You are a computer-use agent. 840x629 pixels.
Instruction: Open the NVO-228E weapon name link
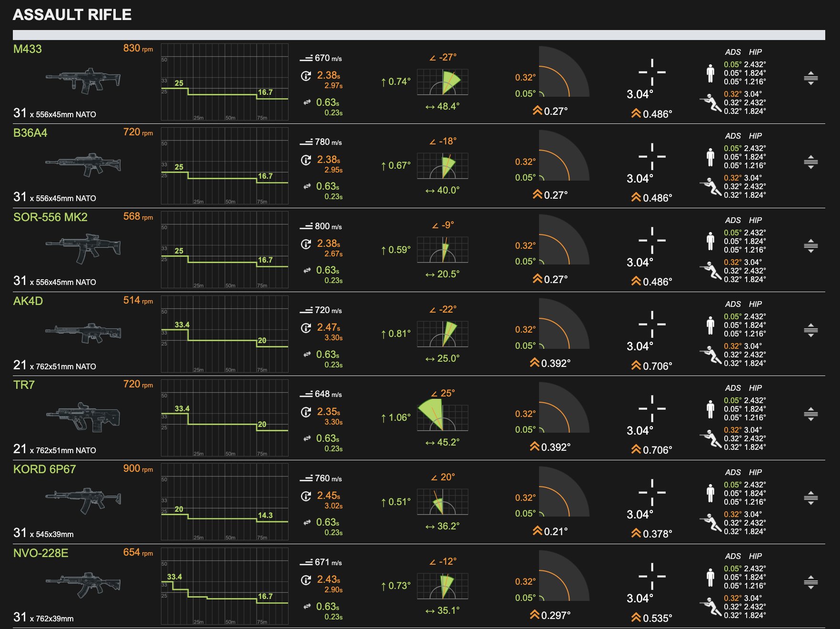coord(41,553)
